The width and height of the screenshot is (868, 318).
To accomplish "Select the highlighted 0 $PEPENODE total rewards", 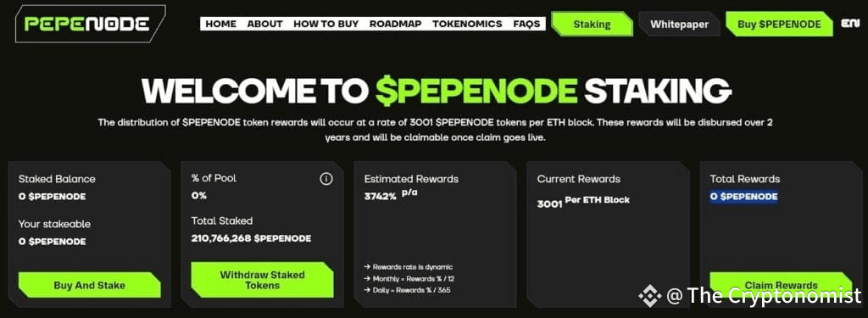I will 744,197.
